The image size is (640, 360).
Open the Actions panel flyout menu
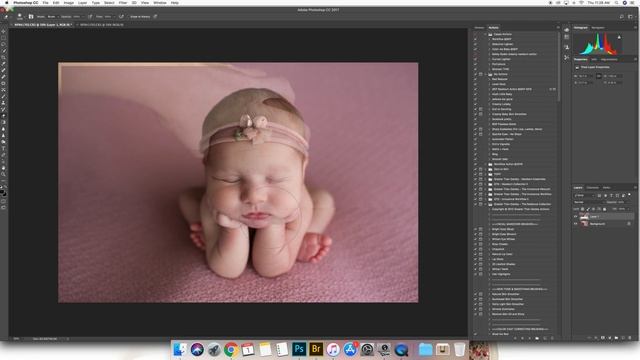pos(558,27)
